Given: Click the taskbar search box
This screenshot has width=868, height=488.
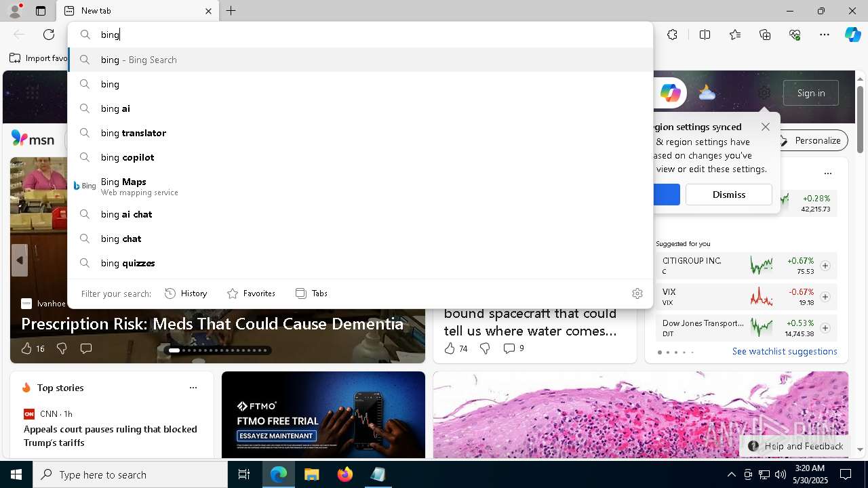Looking at the screenshot, I should (130, 474).
